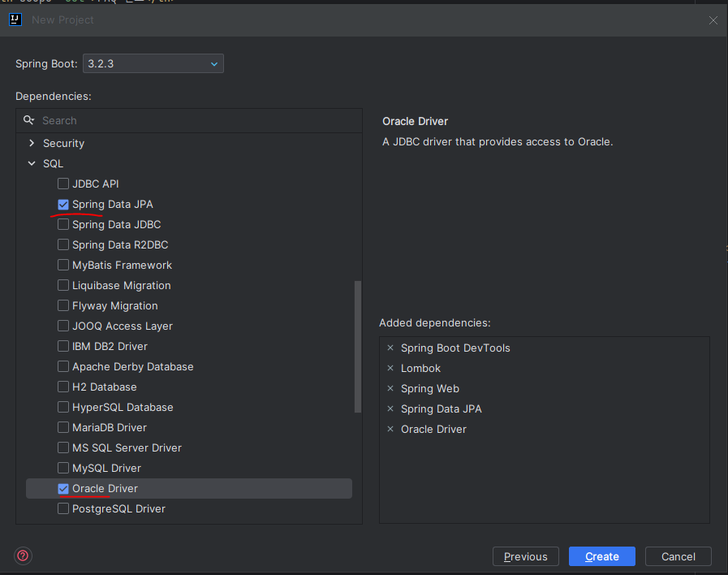The height and width of the screenshot is (575, 728).
Task: Collapse the SQL category
Action: tap(32, 163)
